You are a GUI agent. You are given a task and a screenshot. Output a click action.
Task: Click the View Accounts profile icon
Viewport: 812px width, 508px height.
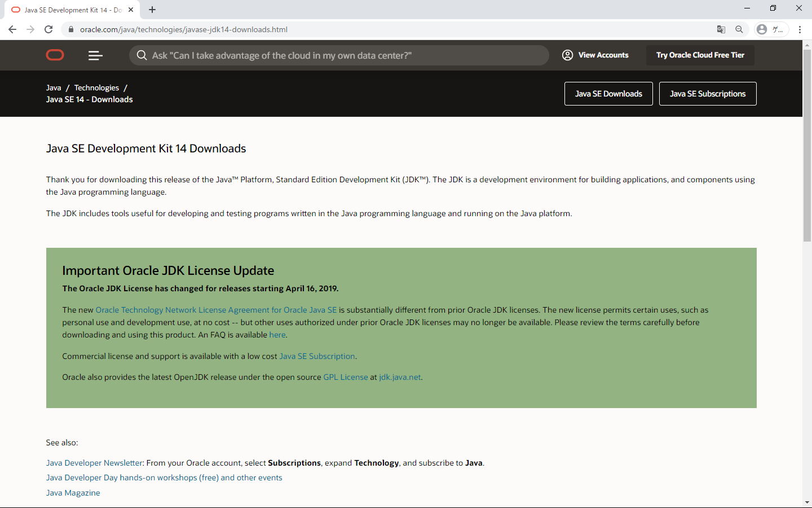coord(568,55)
